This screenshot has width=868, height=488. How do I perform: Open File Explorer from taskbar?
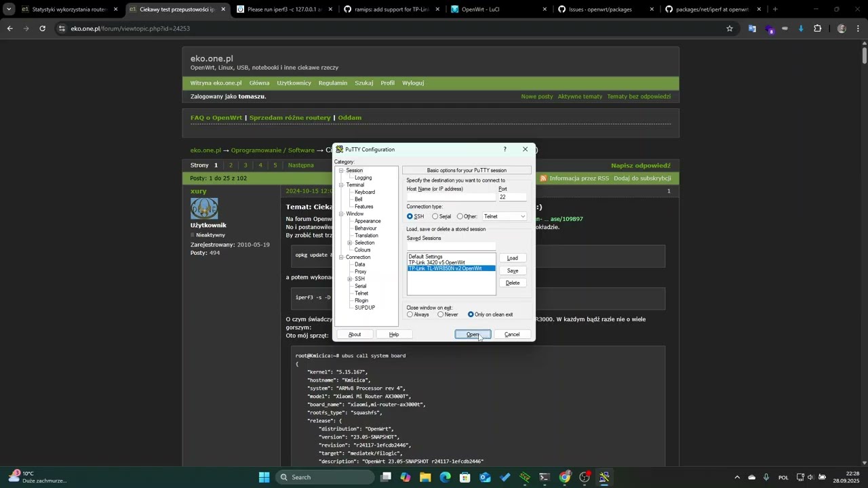(425, 477)
